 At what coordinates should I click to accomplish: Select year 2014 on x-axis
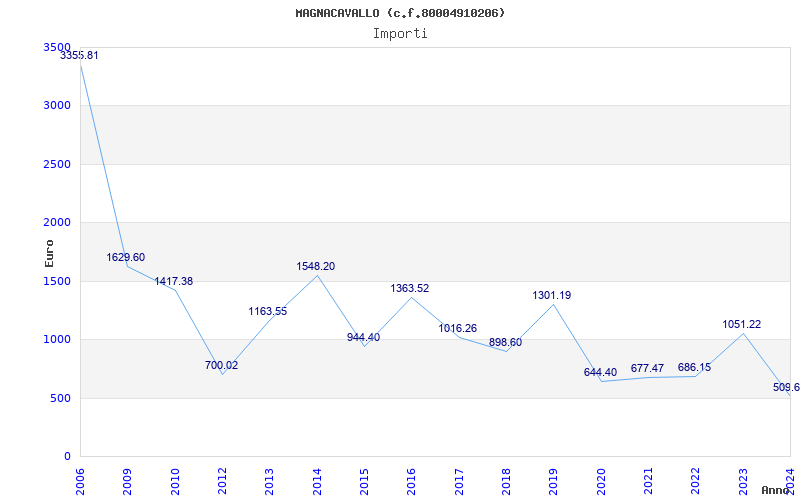click(317, 480)
